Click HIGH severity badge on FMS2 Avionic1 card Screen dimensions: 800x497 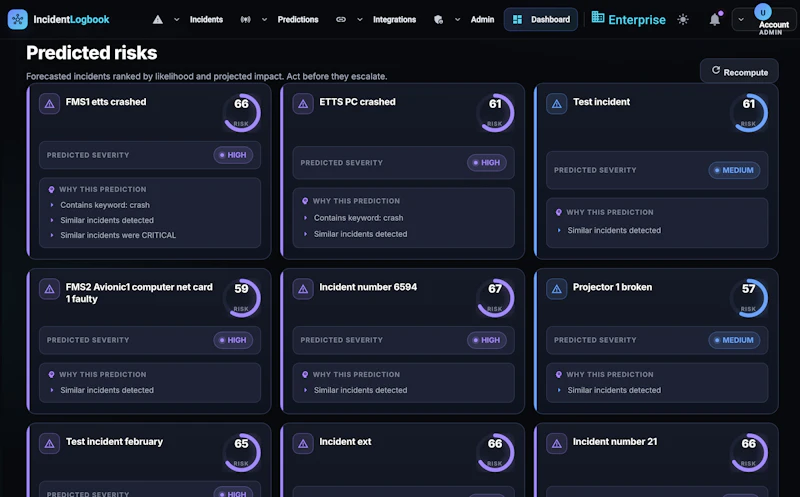tap(233, 340)
